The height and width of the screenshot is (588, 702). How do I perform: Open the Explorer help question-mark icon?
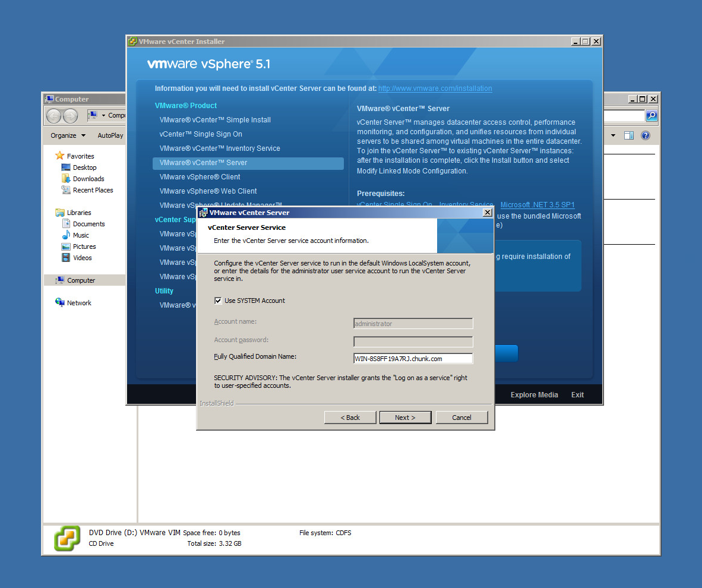(646, 135)
